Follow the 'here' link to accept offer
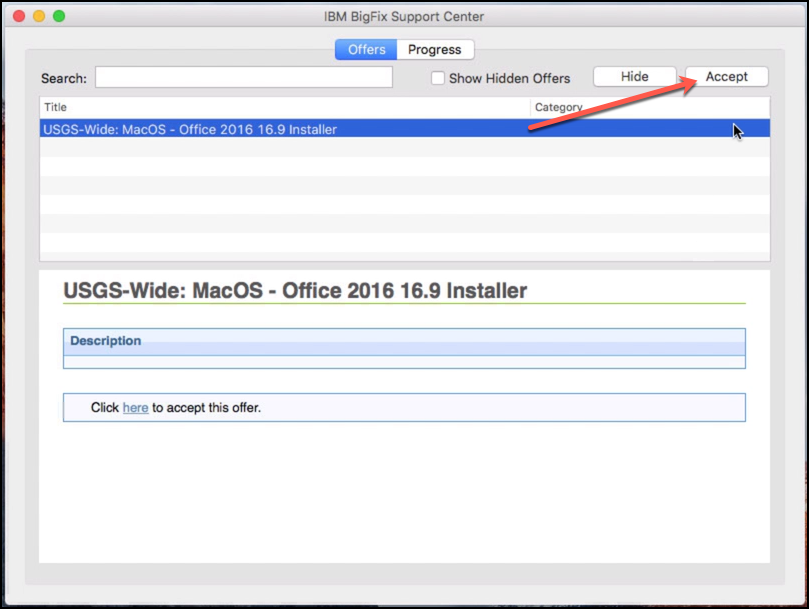The height and width of the screenshot is (609, 809). tap(135, 408)
